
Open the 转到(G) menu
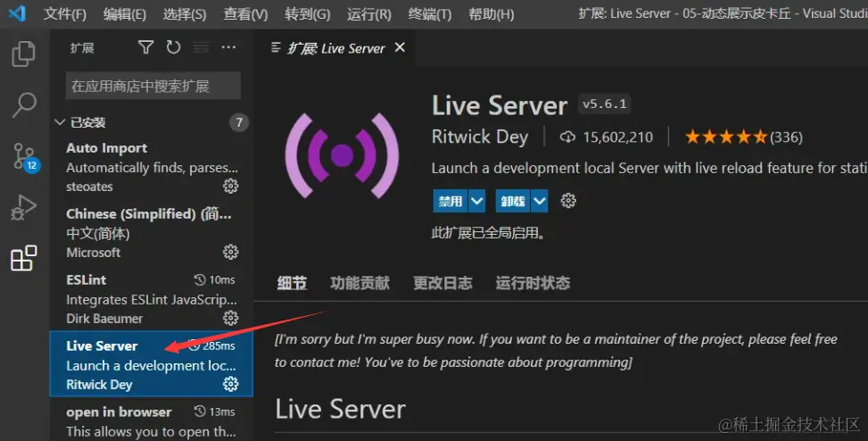point(307,14)
